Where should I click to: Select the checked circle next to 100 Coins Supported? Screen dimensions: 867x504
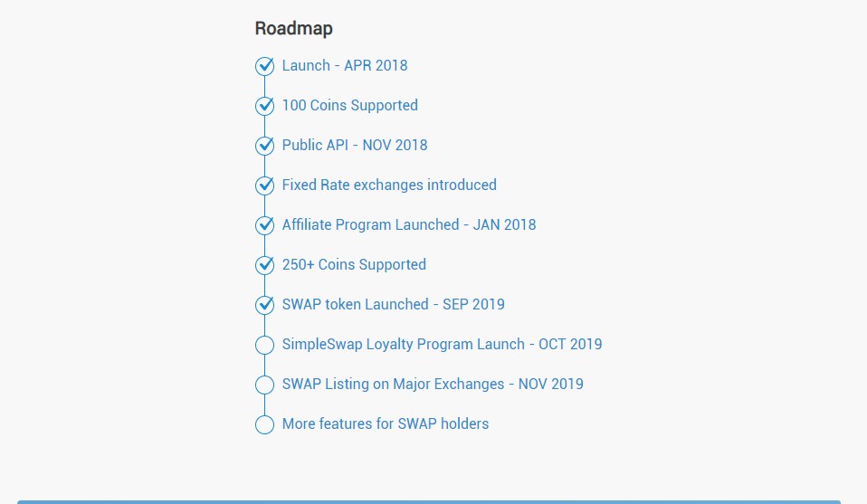point(265,106)
